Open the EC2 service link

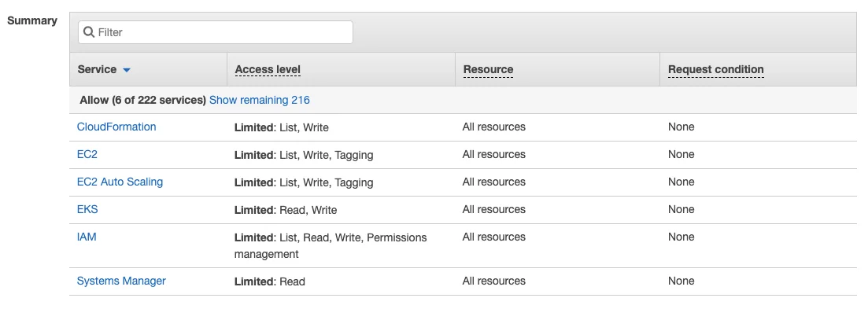[x=87, y=154]
